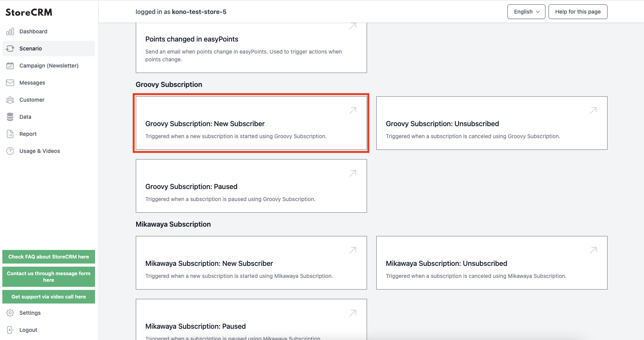Click Get support via video call button
644x340 pixels.
click(x=48, y=297)
